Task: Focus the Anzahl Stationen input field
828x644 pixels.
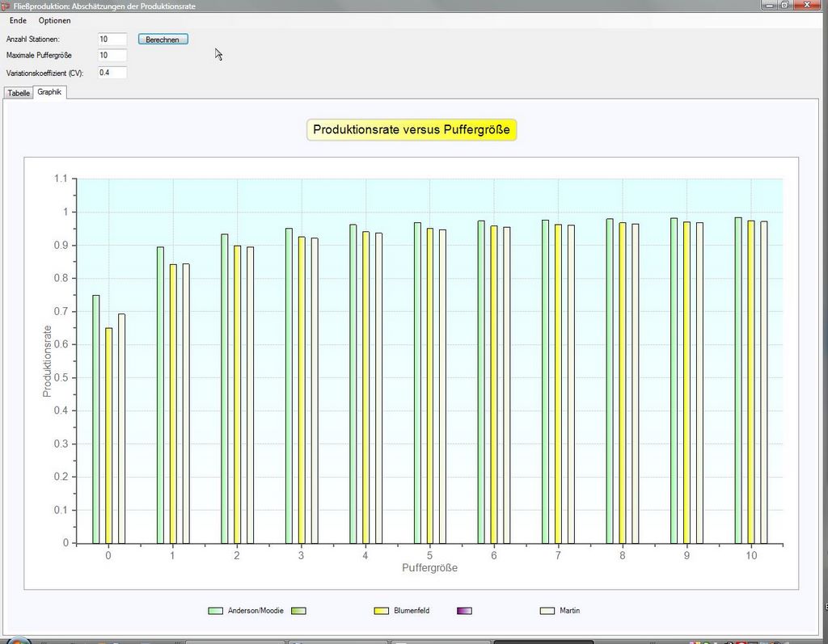Action: coord(112,39)
